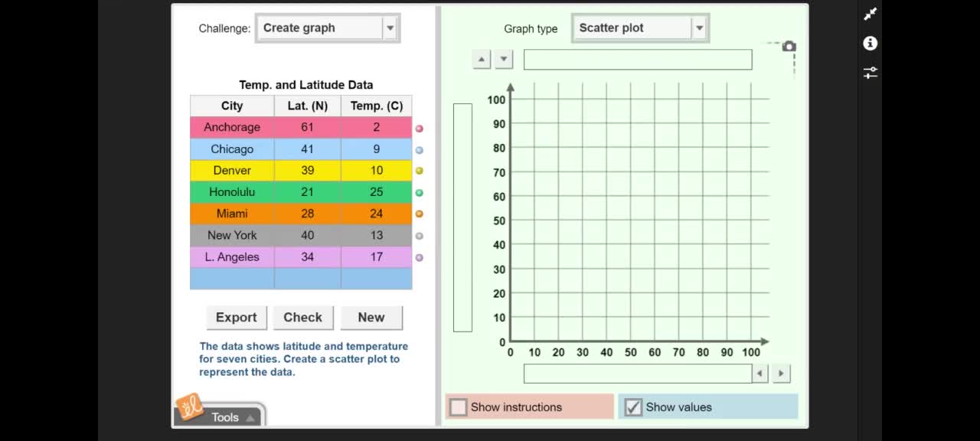Enable Show instructions
The image size is (980, 441).
pos(458,407)
